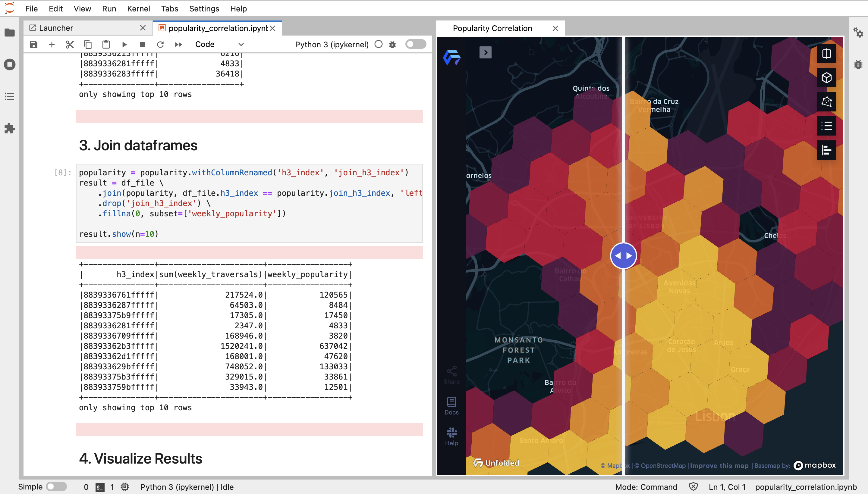The height and width of the screenshot is (494, 868).
Task: Click the kernel status circle indicator
Action: coord(379,44)
